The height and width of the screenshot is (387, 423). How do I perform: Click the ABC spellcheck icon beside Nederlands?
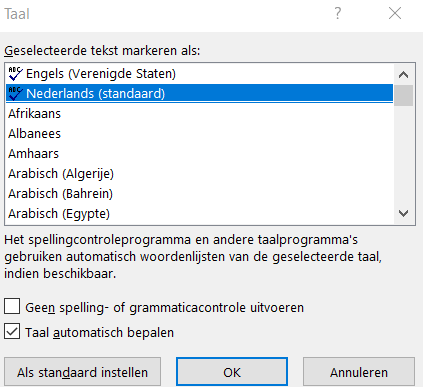[x=15, y=94]
